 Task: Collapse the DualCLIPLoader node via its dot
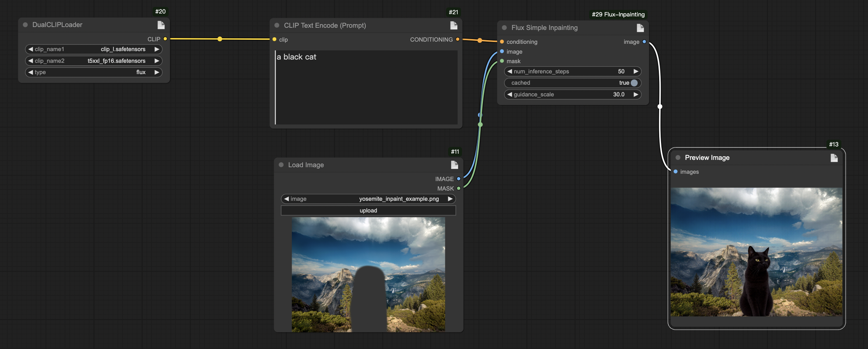pyautogui.click(x=26, y=25)
